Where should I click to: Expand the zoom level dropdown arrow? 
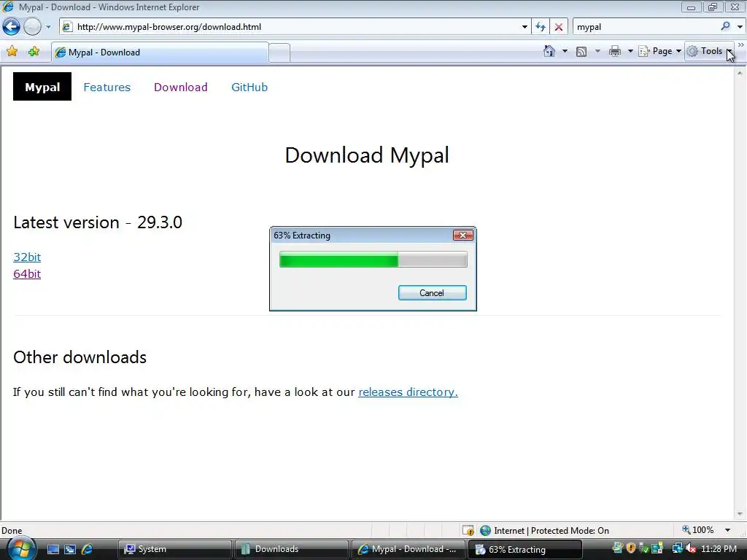[727, 530]
